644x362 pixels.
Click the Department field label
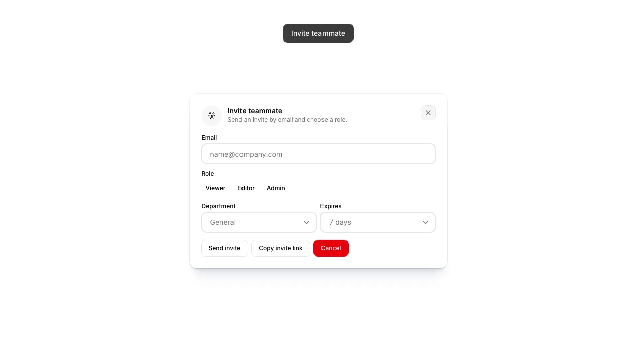tap(219, 206)
